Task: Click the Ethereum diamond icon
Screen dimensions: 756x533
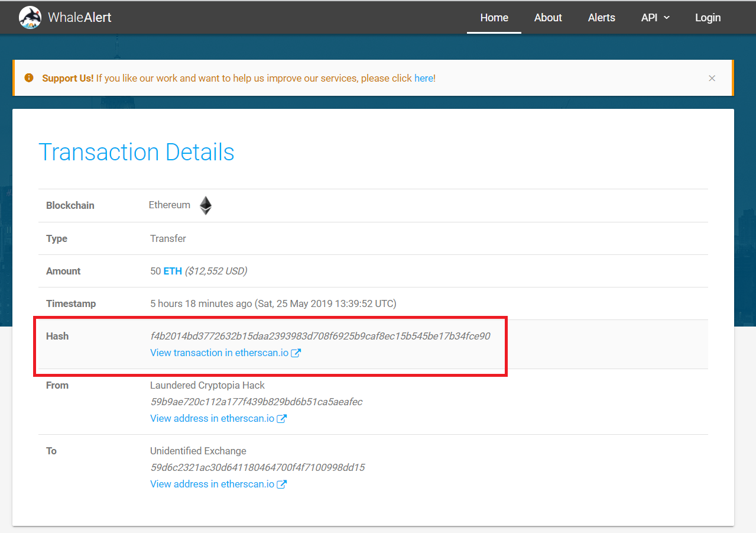Action: click(x=205, y=205)
